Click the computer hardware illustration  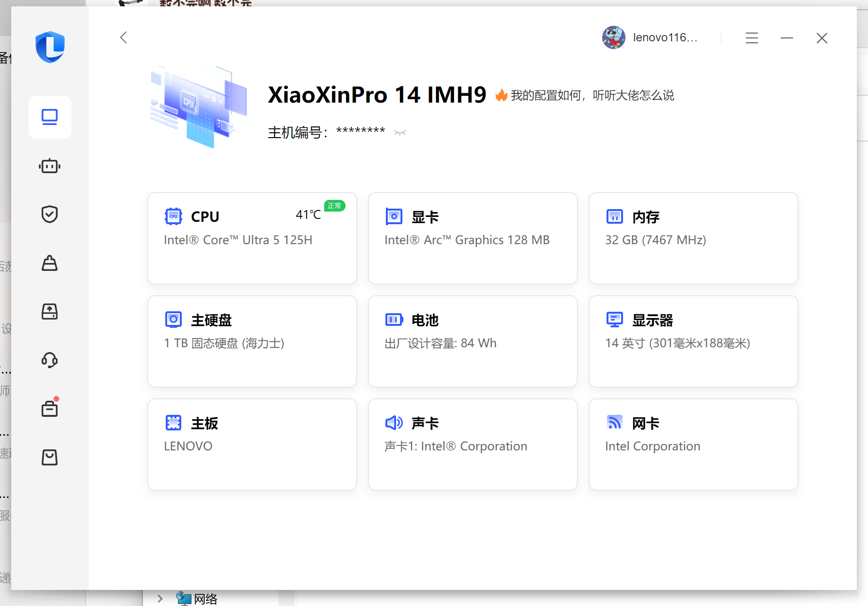pos(199,107)
